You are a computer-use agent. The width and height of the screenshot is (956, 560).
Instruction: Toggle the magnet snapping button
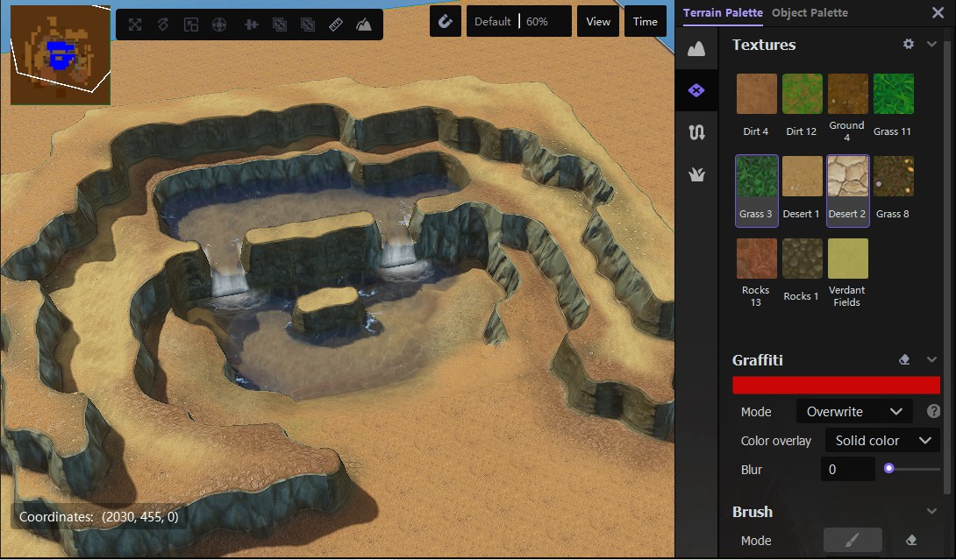445,21
